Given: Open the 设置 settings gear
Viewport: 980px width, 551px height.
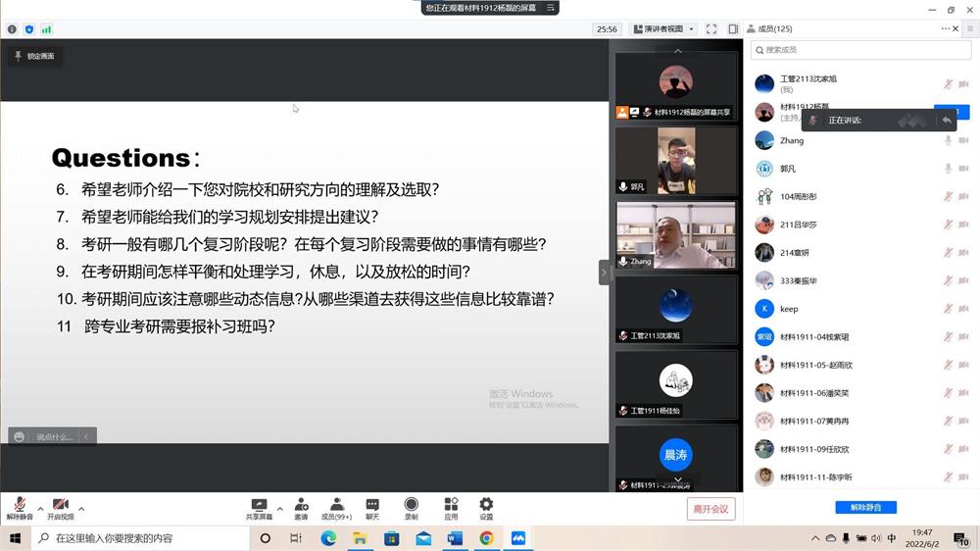Looking at the screenshot, I should [x=486, y=507].
